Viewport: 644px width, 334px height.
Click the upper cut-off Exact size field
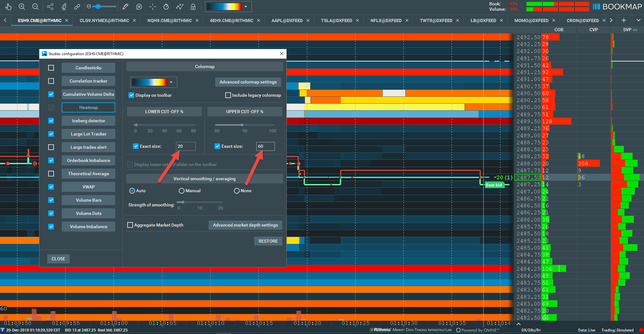265,146
